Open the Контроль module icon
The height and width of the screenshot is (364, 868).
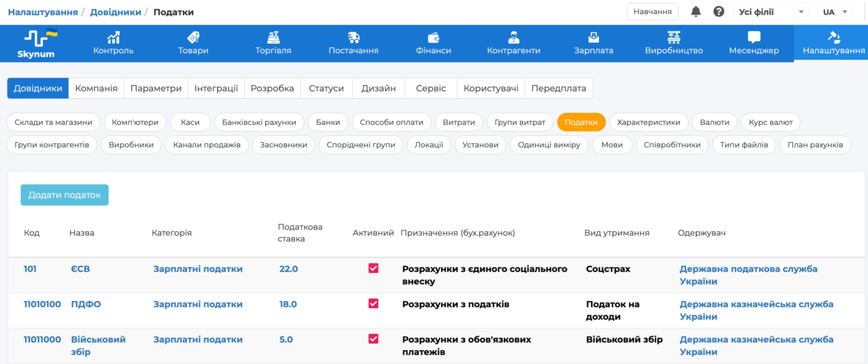(113, 38)
